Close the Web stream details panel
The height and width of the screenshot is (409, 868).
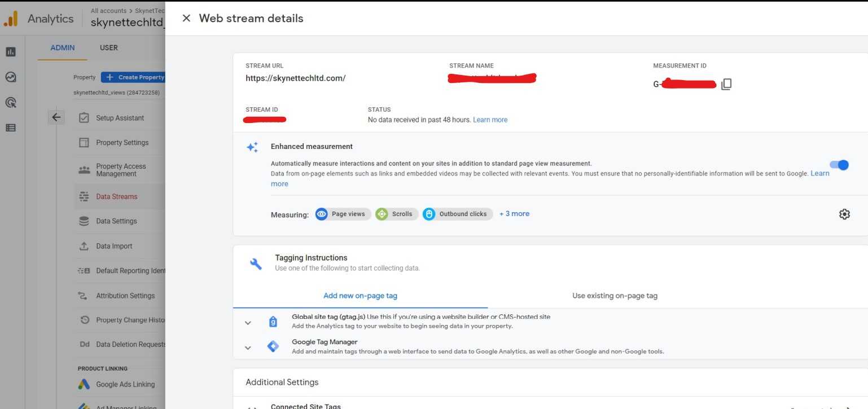(x=186, y=18)
